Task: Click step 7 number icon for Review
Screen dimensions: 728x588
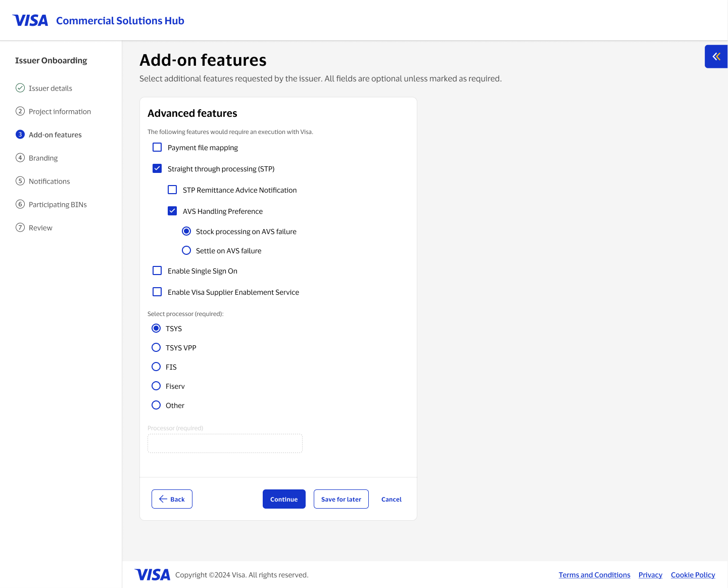Action: coord(20,228)
